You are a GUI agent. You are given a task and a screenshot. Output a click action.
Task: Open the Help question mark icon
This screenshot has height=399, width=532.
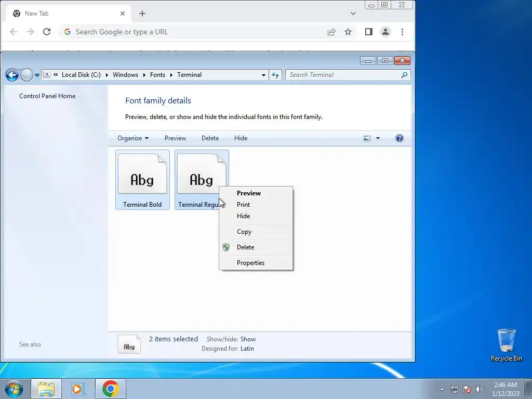[400, 138]
